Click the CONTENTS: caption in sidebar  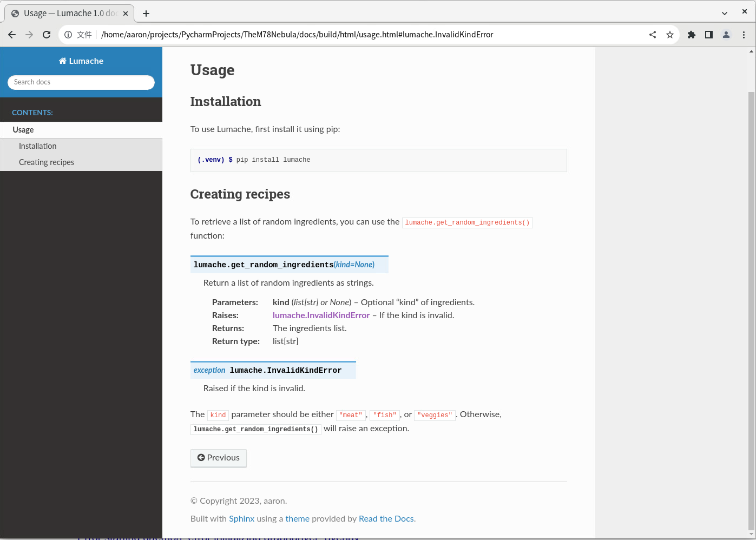tap(32, 113)
